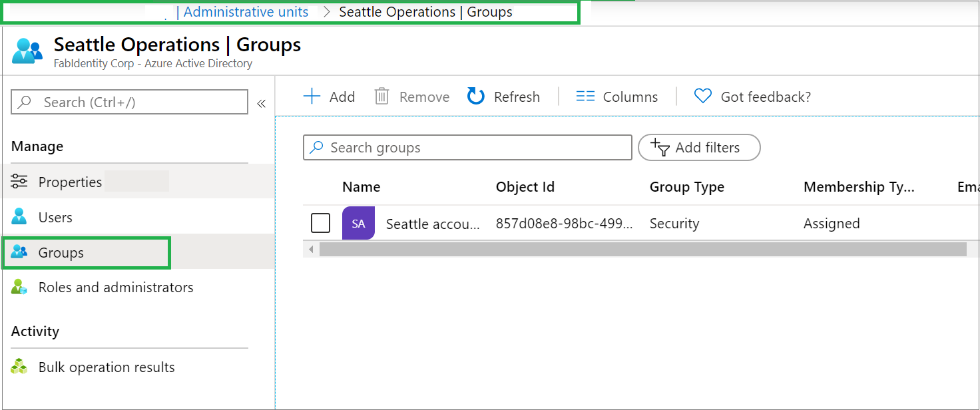The height and width of the screenshot is (410, 980).
Task: Open the Properties menu item
Action: pos(70,182)
